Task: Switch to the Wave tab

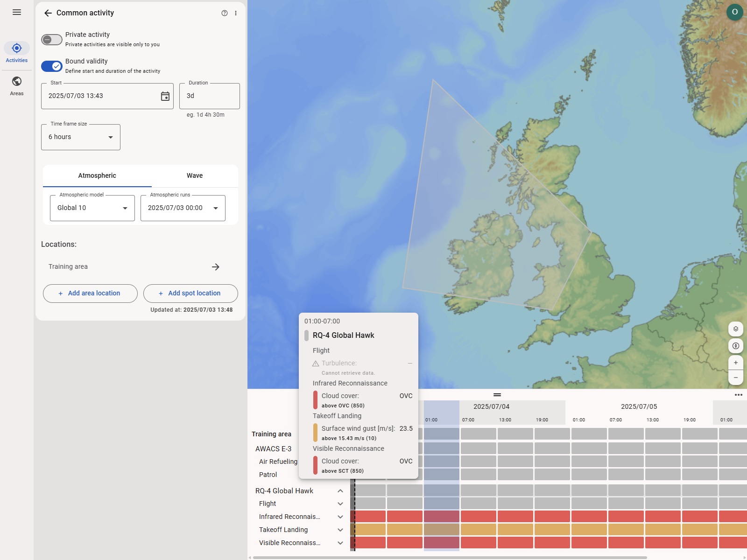Action: tap(195, 176)
